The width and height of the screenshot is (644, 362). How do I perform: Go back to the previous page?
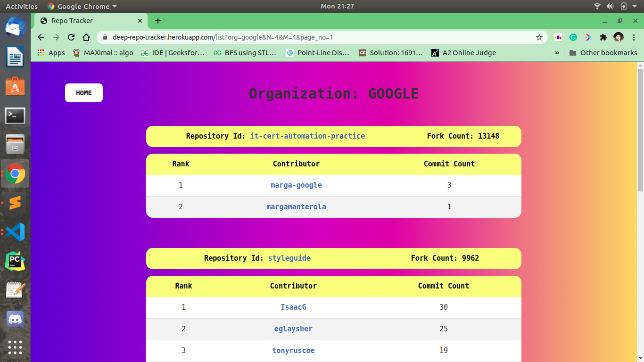coord(41,37)
